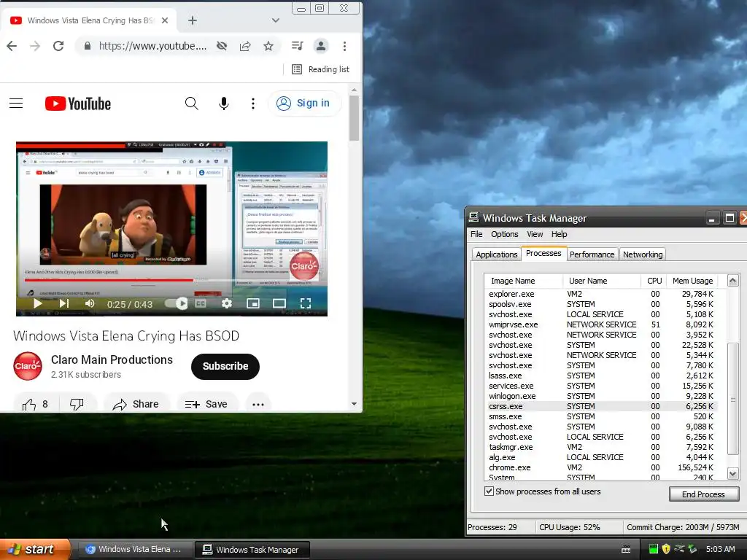Sort processes by Mem Usage

click(x=693, y=281)
